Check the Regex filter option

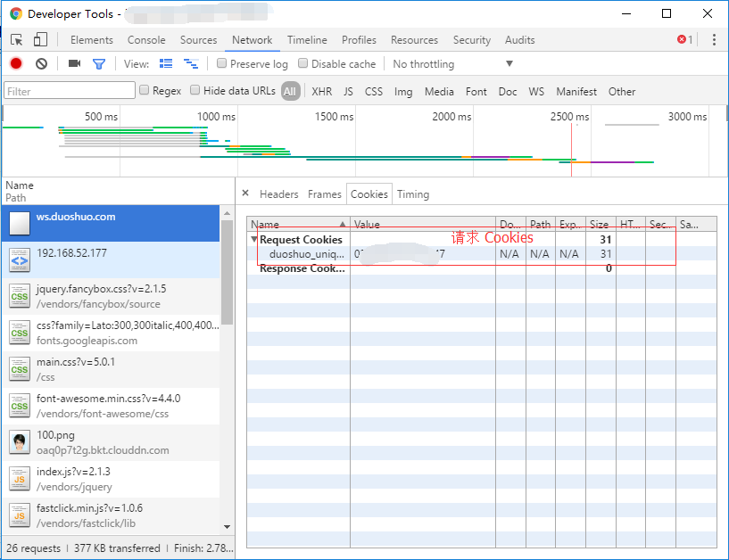pyautogui.click(x=145, y=90)
